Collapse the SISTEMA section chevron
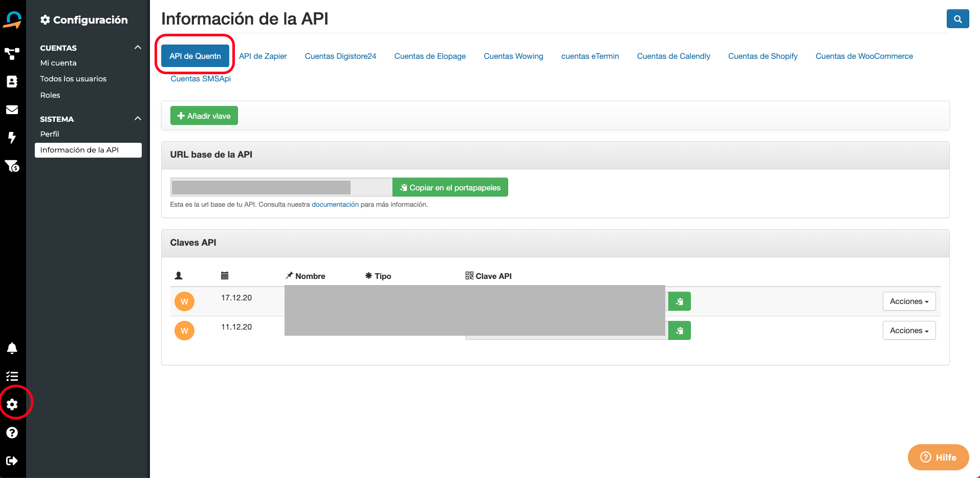This screenshot has width=980, height=478. pyautogui.click(x=137, y=118)
